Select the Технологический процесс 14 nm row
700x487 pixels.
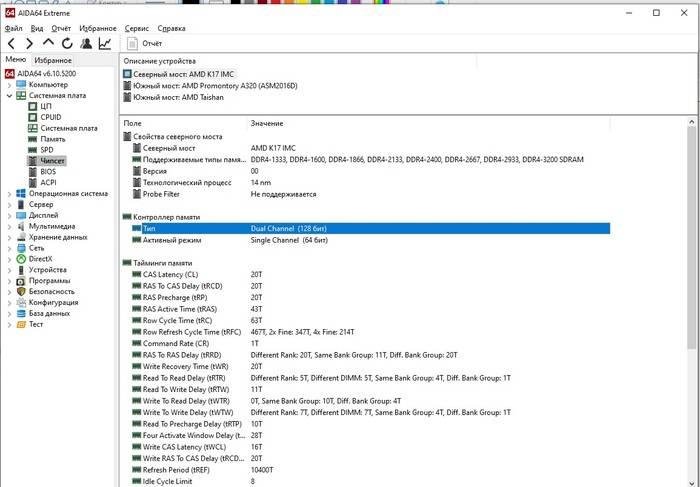[x=371, y=183]
